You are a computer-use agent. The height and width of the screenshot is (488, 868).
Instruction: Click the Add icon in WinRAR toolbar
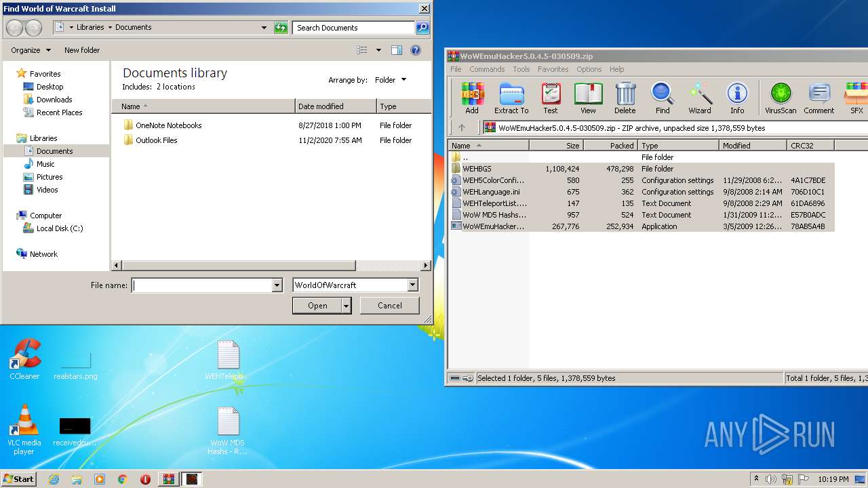pyautogui.click(x=472, y=98)
